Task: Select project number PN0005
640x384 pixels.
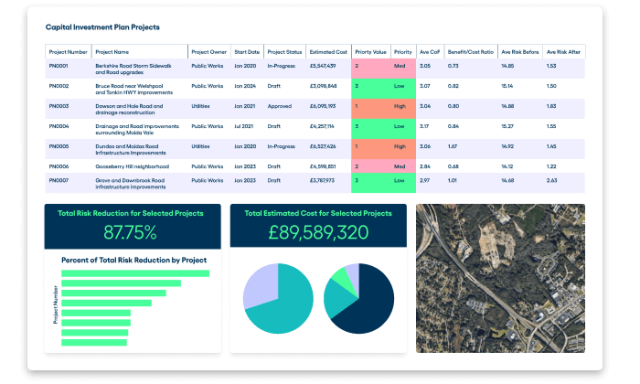Action: pyautogui.click(x=59, y=146)
